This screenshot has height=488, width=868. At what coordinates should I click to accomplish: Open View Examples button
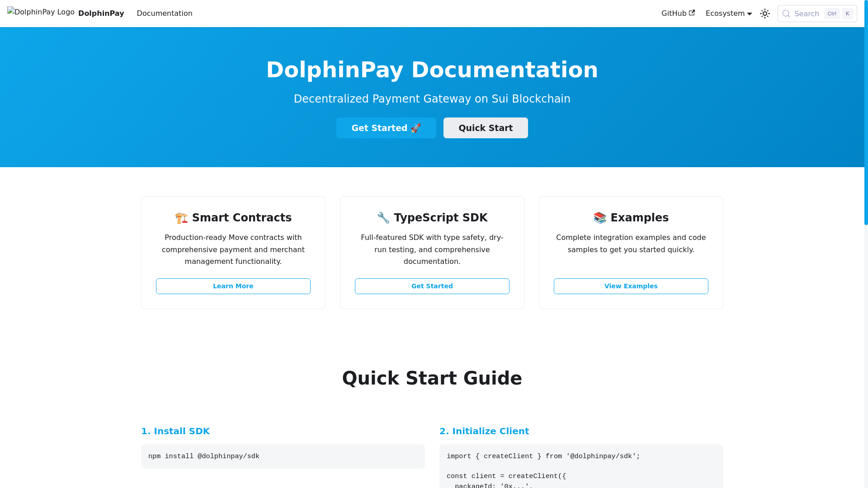(631, 286)
